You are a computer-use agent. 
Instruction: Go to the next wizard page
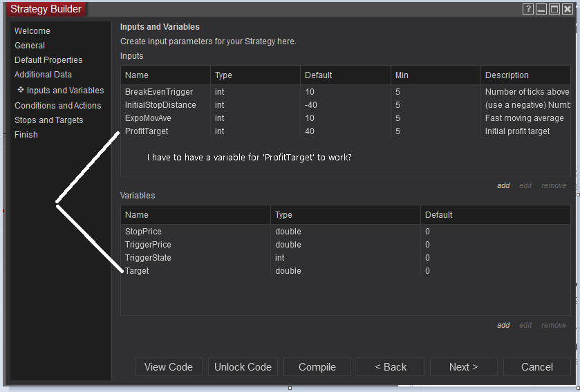(x=463, y=367)
